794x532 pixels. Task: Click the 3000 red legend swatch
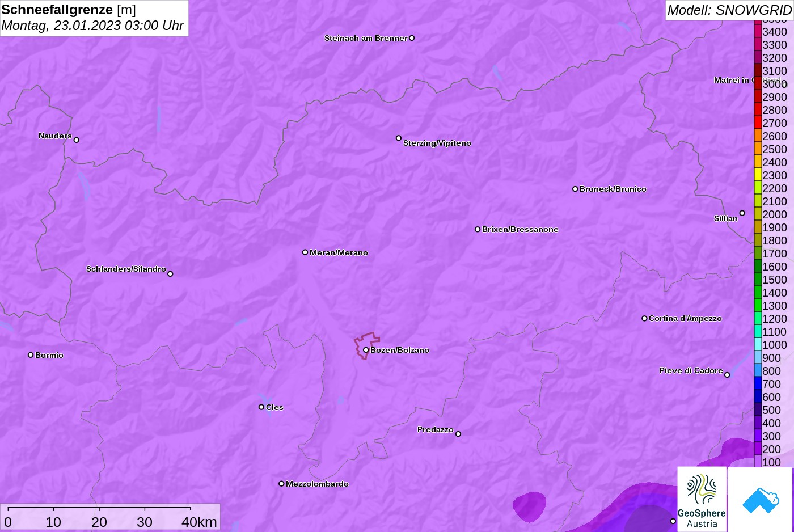click(758, 83)
